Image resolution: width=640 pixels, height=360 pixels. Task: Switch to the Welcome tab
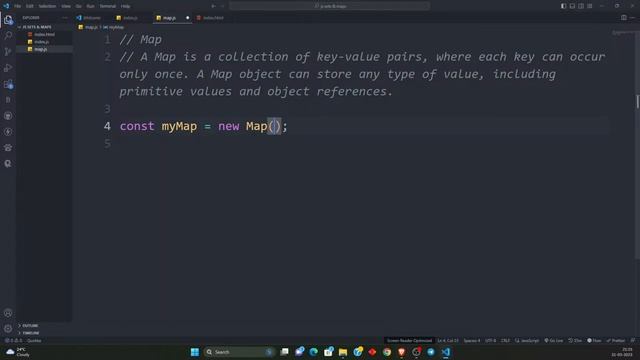92,18
